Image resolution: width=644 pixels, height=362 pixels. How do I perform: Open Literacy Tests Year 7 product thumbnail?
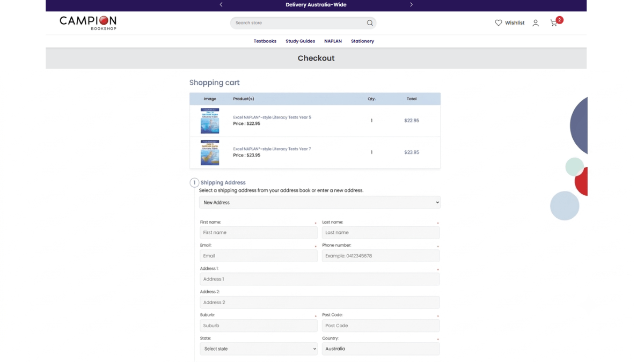(x=210, y=152)
